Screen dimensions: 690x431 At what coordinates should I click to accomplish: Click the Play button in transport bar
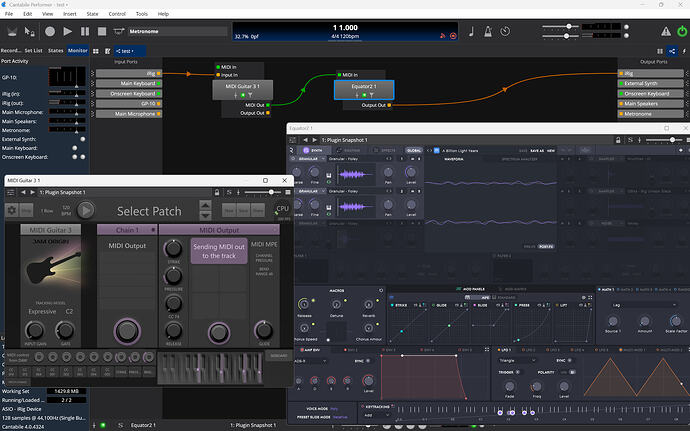[x=67, y=31]
